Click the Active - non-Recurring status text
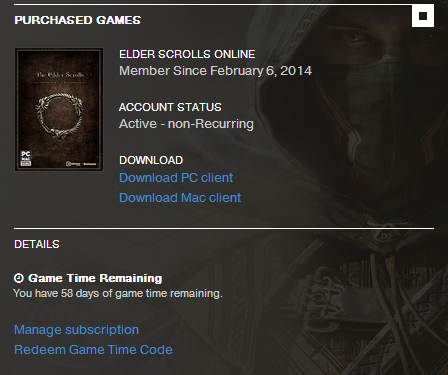Image resolution: width=448 pixels, height=375 pixels. (x=186, y=124)
